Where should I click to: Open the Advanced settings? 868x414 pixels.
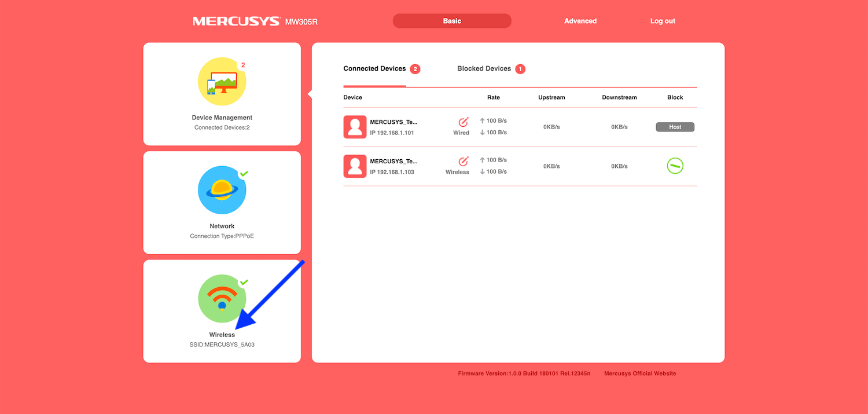(580, 21)
